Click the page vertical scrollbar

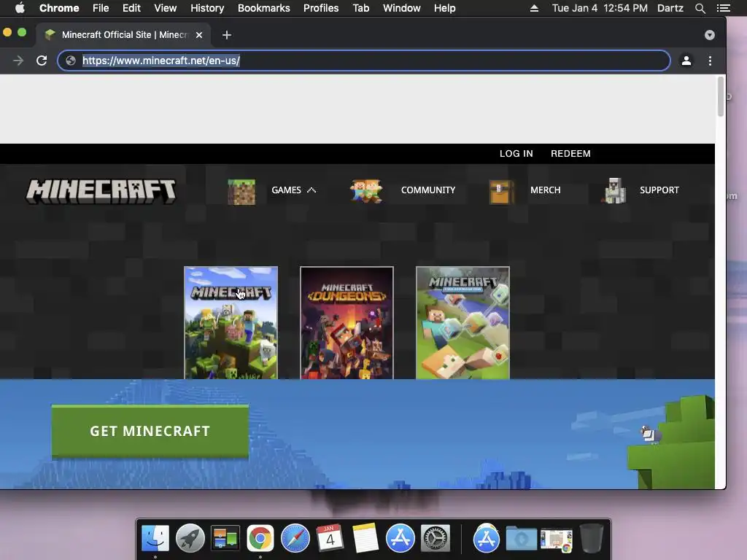tap(720, 96)
